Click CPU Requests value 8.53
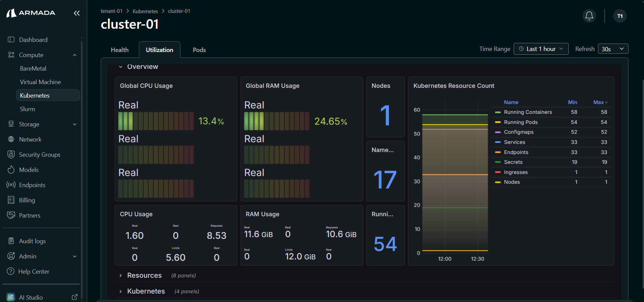This screenshot has width=644, height=302. coord(217,235)
